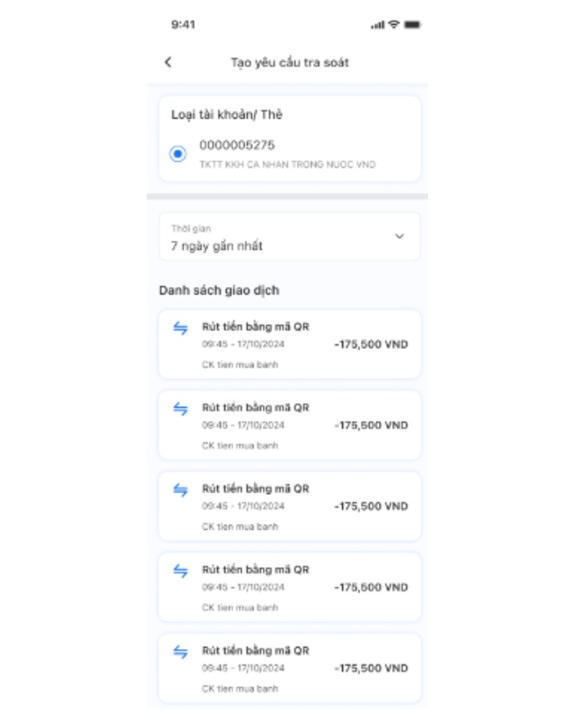The height and width of the screenshot is (728, 573).
Task: Go back using the header arrow
Action: [x=168, y=62]
